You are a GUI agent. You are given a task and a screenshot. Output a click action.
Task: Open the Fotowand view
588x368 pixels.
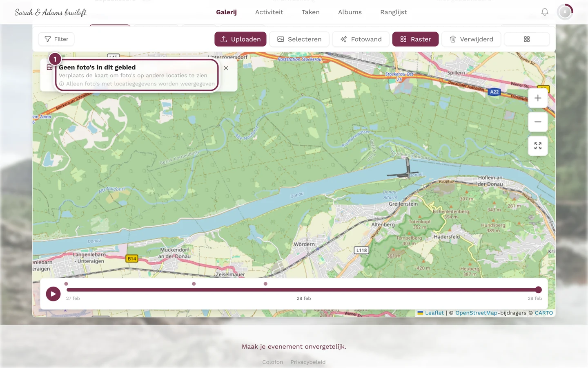361,39
